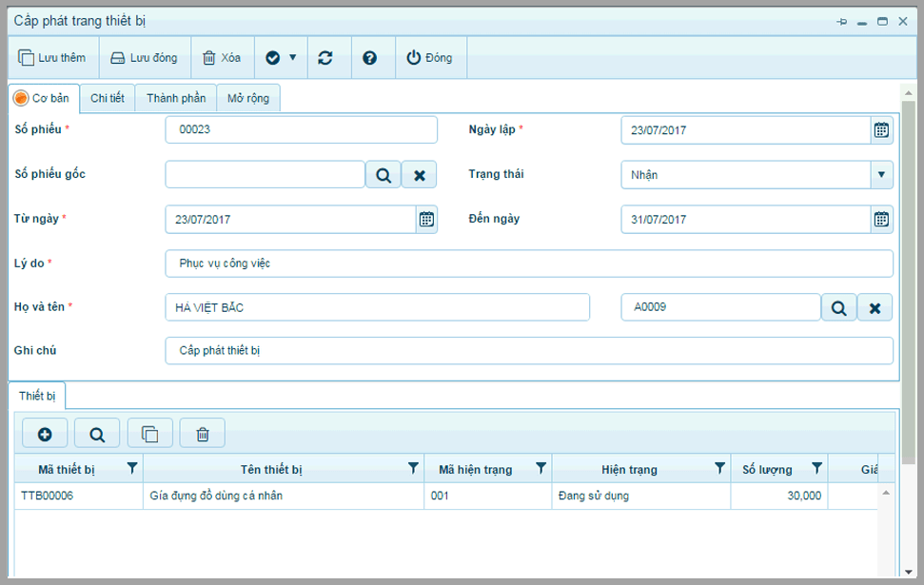The height and width of the screenshot is (585, 924).
Task: Click the refresh icon in toolbar
Action: point(325,58)
